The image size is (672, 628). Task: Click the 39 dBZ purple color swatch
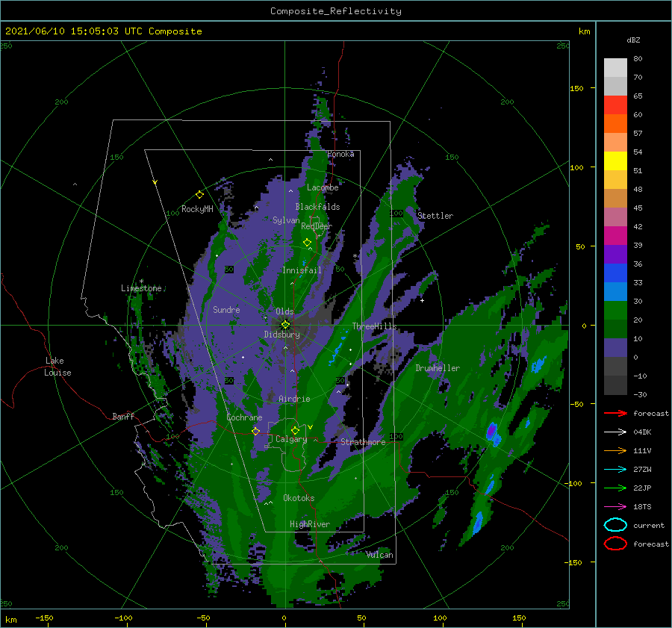coord(615,254)
